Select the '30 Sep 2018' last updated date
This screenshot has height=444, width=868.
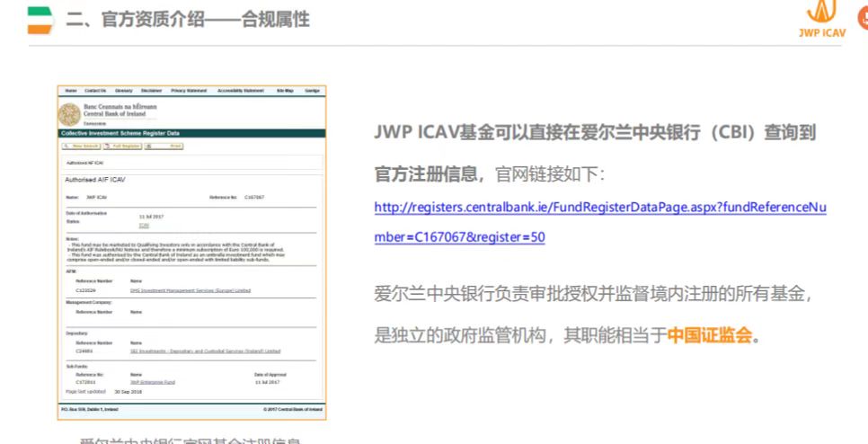pyautogui.click(x=128, y=391)
